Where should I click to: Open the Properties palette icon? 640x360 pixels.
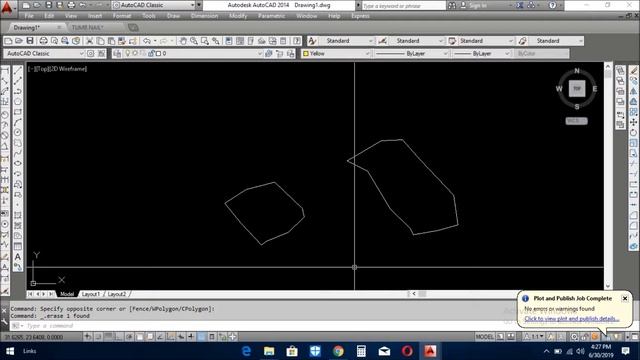[229, 41]
